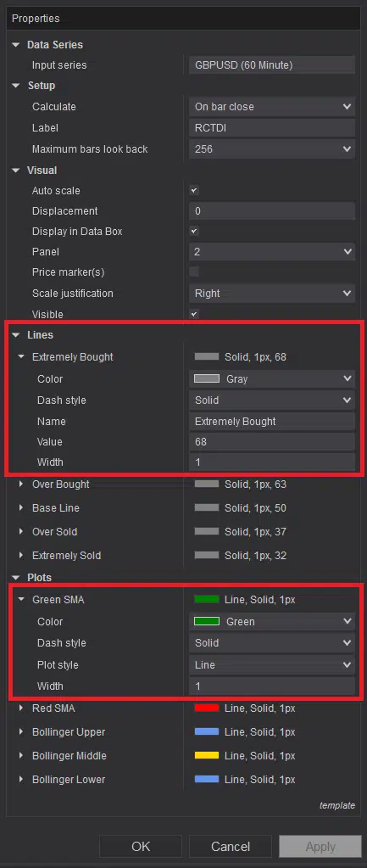367x868 pixels.
Task: Open the template link
Action: click(x=337, y=805)
